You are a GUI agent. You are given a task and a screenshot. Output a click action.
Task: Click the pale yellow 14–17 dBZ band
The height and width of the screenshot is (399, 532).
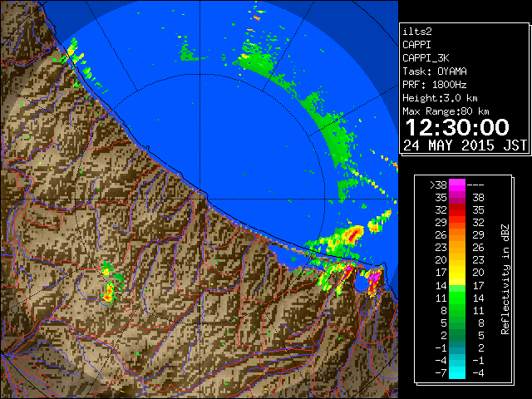tap(457, 285)
